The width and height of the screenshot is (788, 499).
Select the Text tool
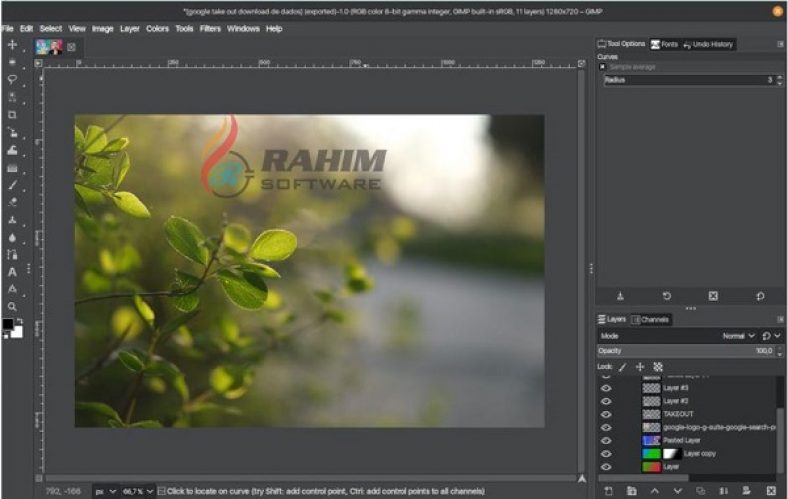coord(12,272)
